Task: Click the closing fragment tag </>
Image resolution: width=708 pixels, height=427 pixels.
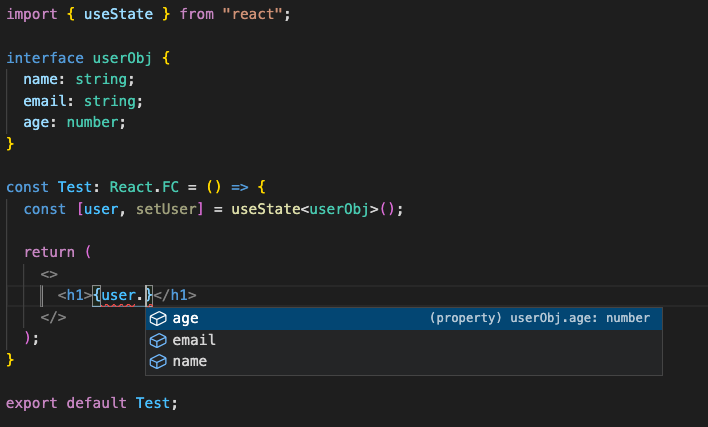Action: click(x=53, y=317)
